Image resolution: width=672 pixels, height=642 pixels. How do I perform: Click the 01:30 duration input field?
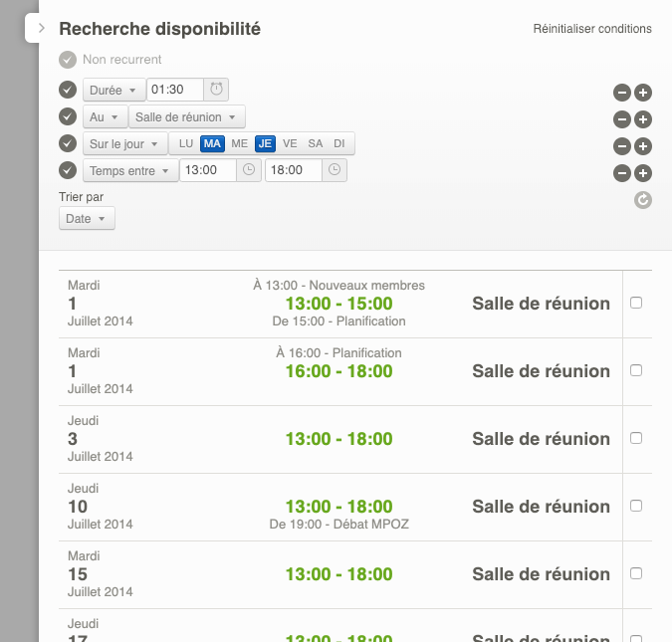click(174, 90)
